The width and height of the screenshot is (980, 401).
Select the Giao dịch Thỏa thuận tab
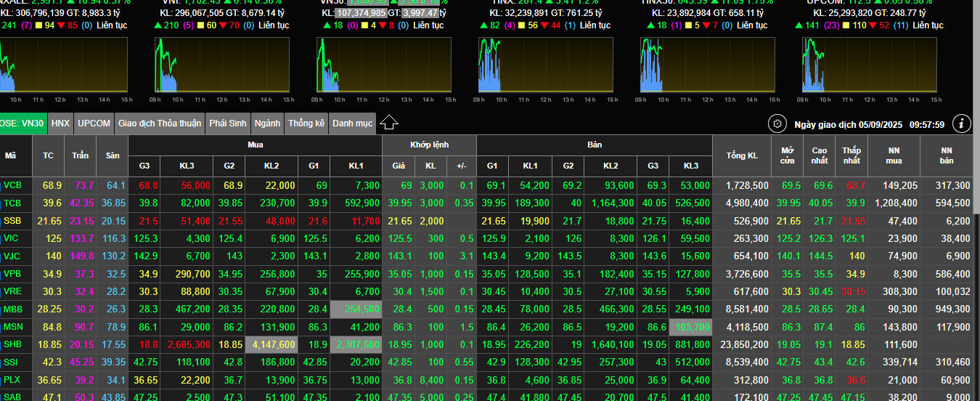tap(160, 123)
